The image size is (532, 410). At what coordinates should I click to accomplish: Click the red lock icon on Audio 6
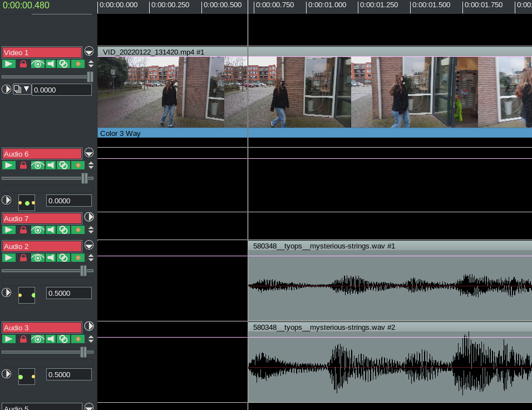[23, 165]
